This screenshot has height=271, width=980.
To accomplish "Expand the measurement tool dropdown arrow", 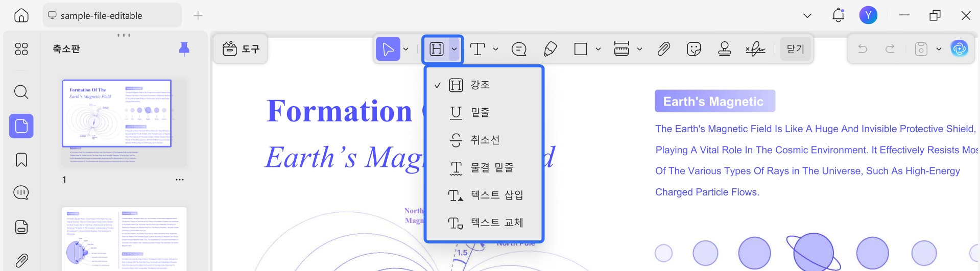I will 639,49.
